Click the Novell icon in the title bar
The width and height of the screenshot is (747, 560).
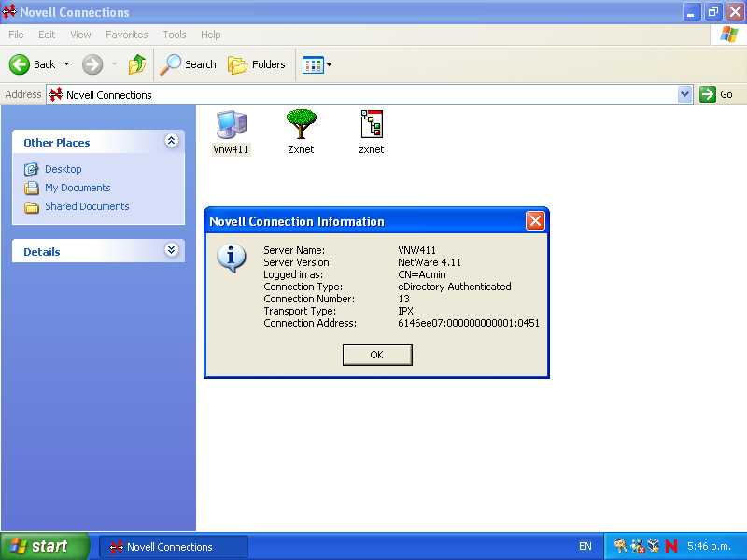tap(9, 11)
